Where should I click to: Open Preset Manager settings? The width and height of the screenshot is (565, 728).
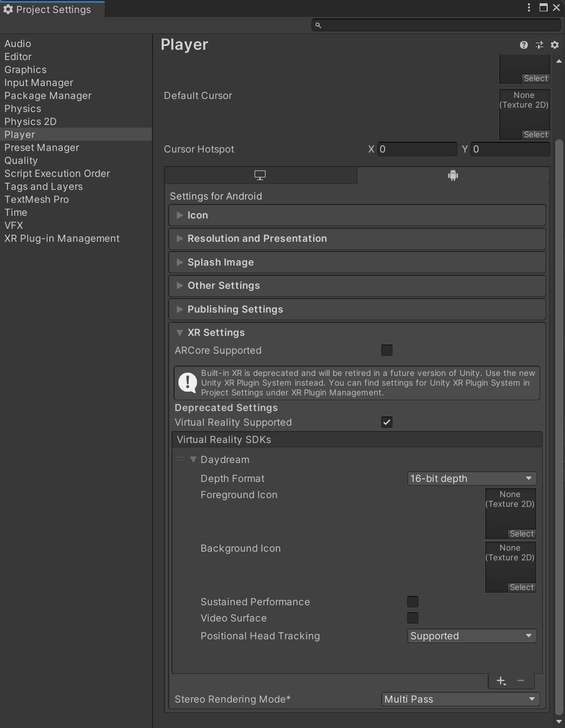tap(76, 148)
